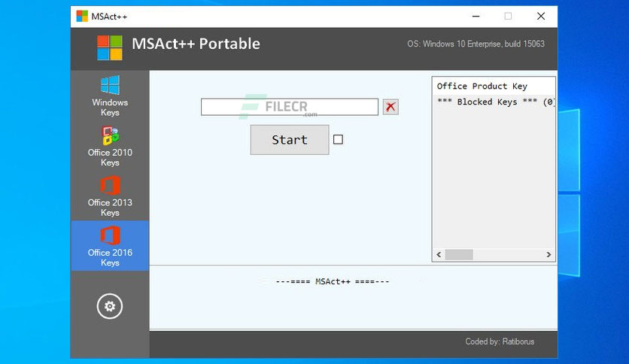Open settings via the gear icon

coord(110,306)
